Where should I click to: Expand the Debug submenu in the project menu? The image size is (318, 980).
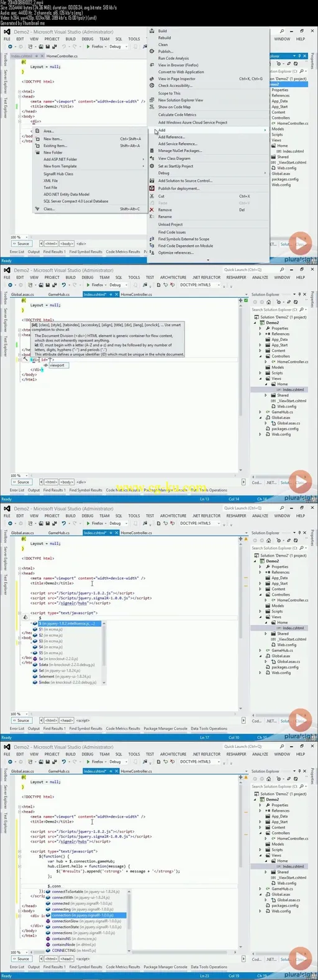pyautogui.click(x=208, y=173)
